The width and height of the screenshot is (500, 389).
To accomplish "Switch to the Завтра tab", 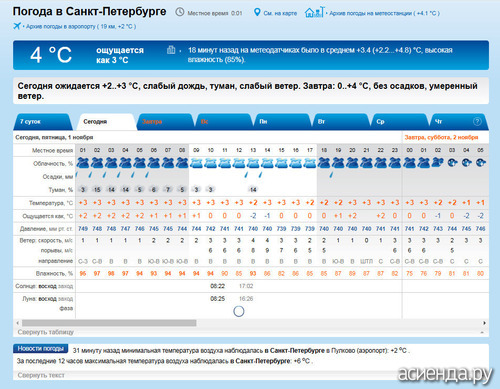I will pyautogui.click(x=164, y=122).
